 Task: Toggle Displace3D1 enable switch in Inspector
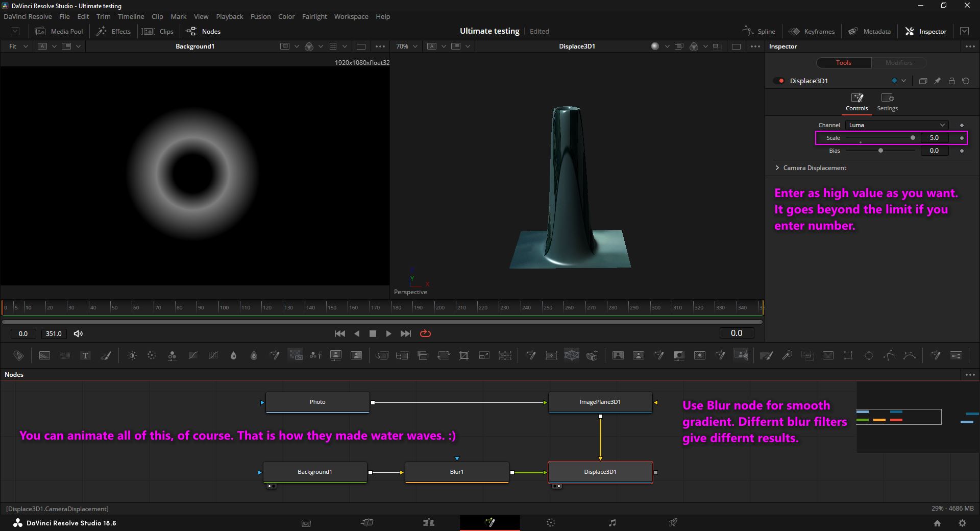click(x=779, y=81)
